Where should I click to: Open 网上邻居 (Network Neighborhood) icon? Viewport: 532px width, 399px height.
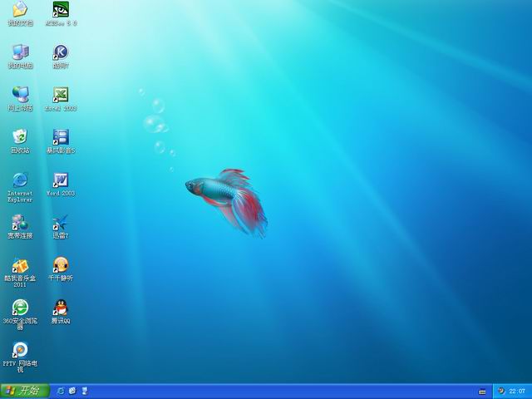click(20, 95)
